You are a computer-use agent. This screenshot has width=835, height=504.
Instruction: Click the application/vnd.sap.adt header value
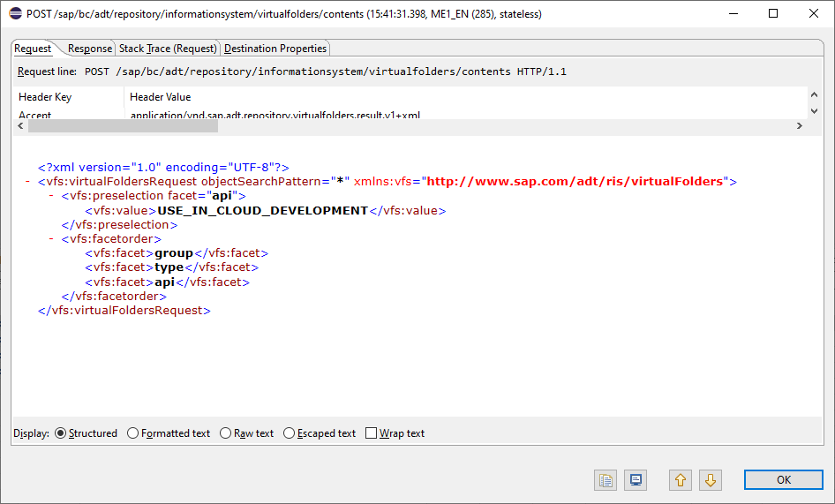pyautogui.click(x=275, y=115)
